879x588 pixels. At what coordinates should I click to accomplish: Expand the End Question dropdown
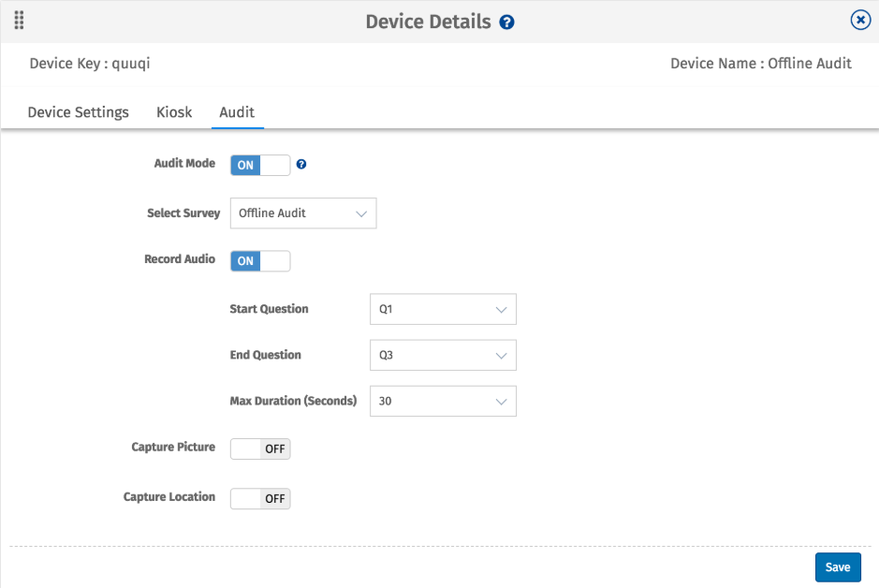(442, 355)
